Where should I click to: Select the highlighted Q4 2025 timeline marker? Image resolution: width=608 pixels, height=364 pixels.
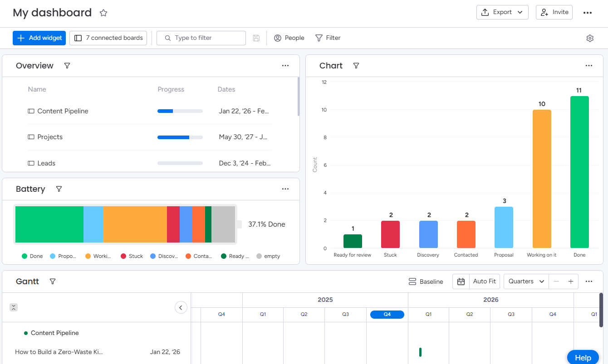(x=387, y=315)
